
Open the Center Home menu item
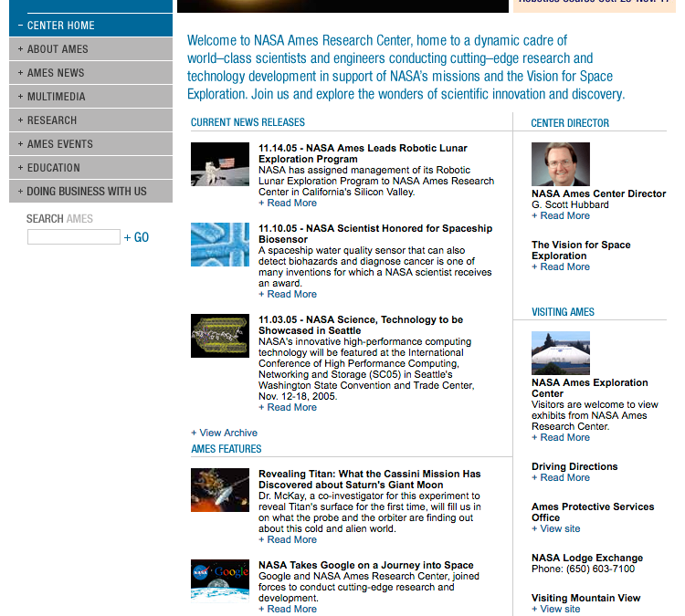pos(90,26)
